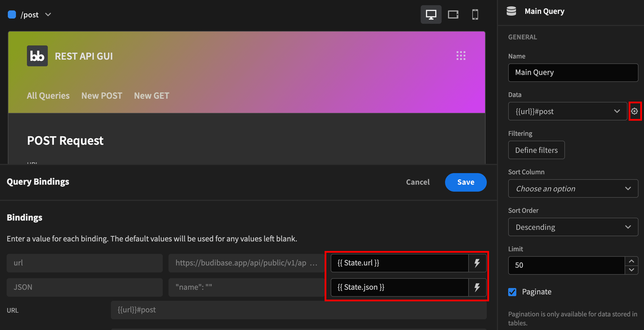Click the "name": "" default value field

pos(246,287)
